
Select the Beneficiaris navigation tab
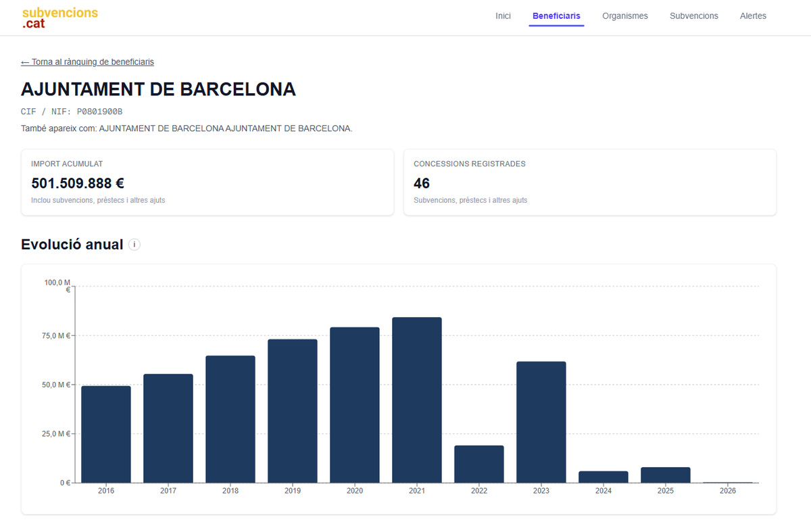pos(556,16)
